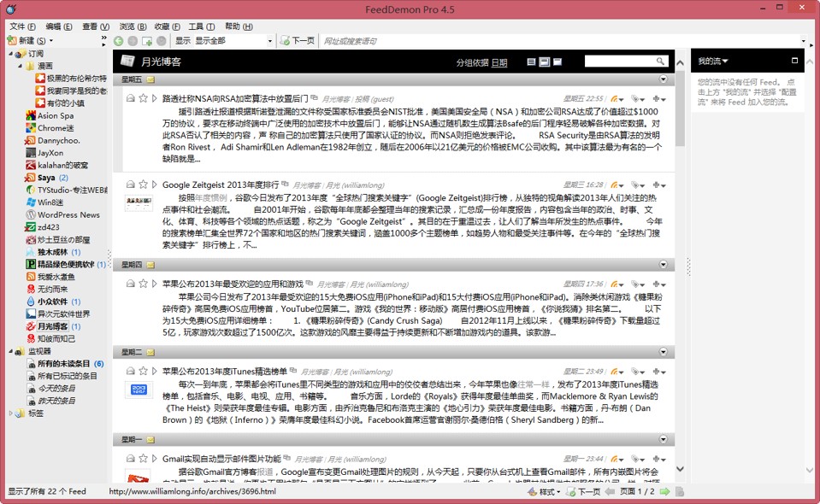
Task: Open the 显示全部 filter dropdown
Action: point(270,41)
